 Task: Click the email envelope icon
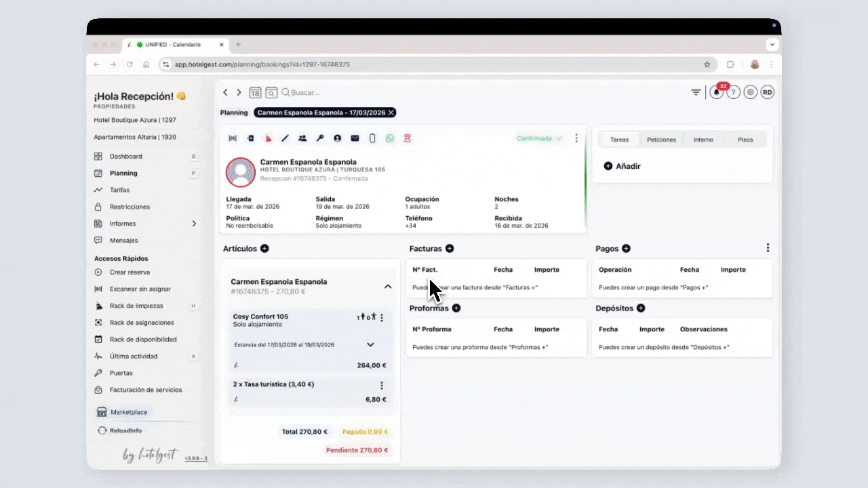(x=355, y=138)
